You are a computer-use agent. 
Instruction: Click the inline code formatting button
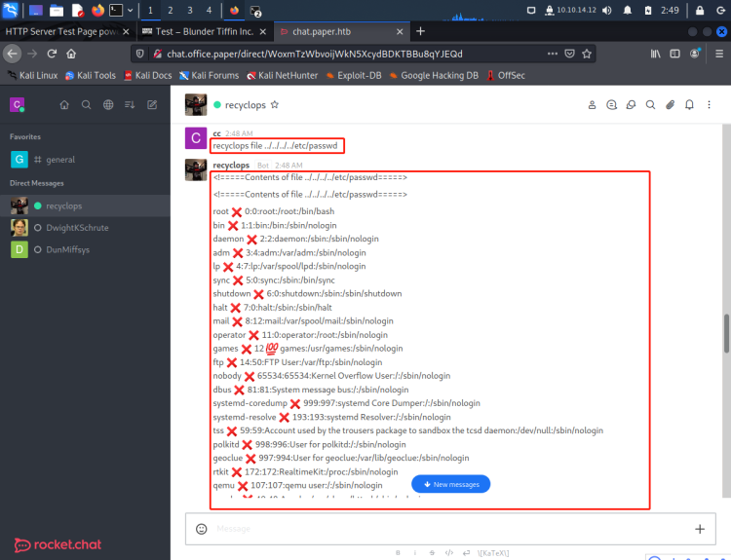[449, 553]
